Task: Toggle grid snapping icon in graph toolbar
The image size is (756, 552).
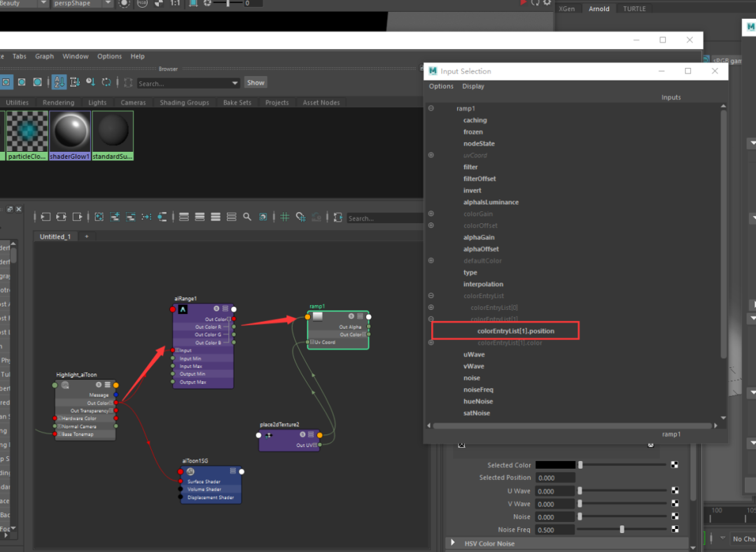Action: [x=300, y=218]
